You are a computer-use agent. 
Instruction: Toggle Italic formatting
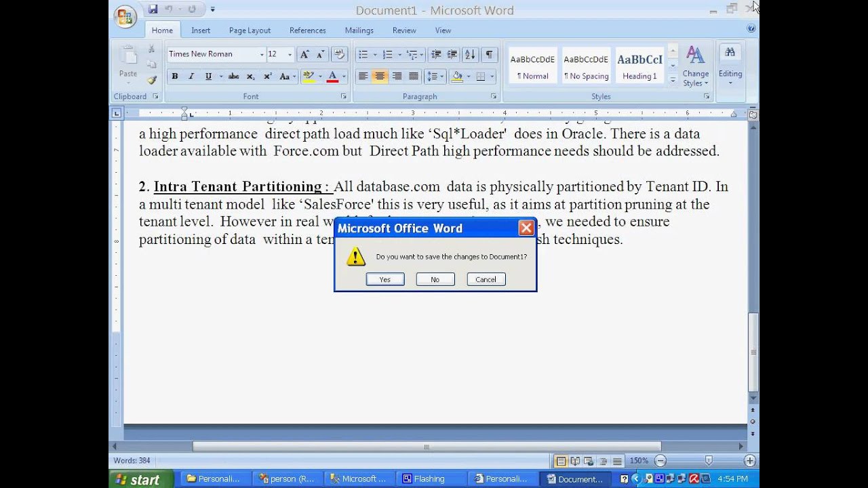coord(191,77)
